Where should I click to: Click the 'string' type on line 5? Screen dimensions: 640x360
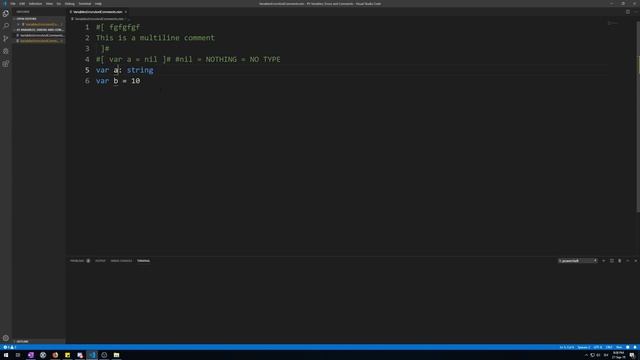point(140,70)
